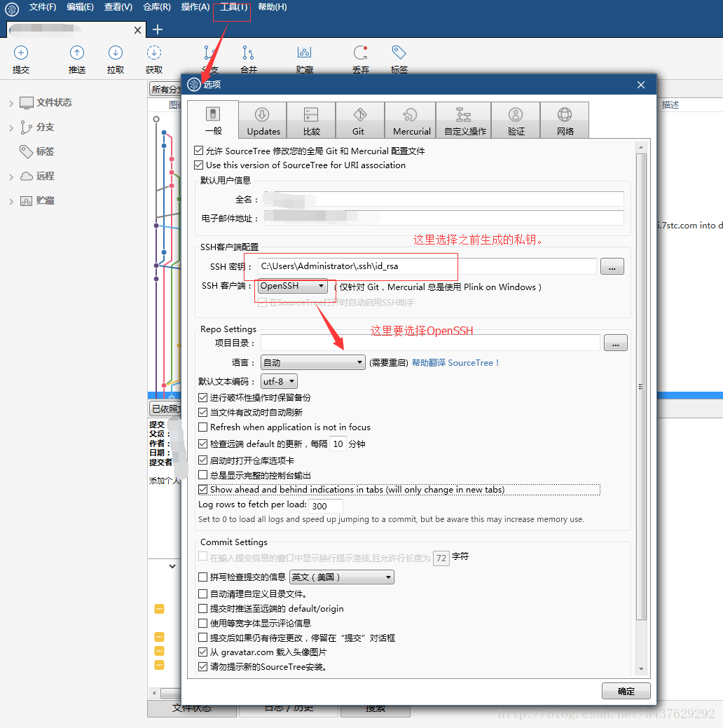The height and width of the screenshot is (728, 723).
Task: Click the SourceTree logo in the menu bar
Action: (x=12, y=8)
